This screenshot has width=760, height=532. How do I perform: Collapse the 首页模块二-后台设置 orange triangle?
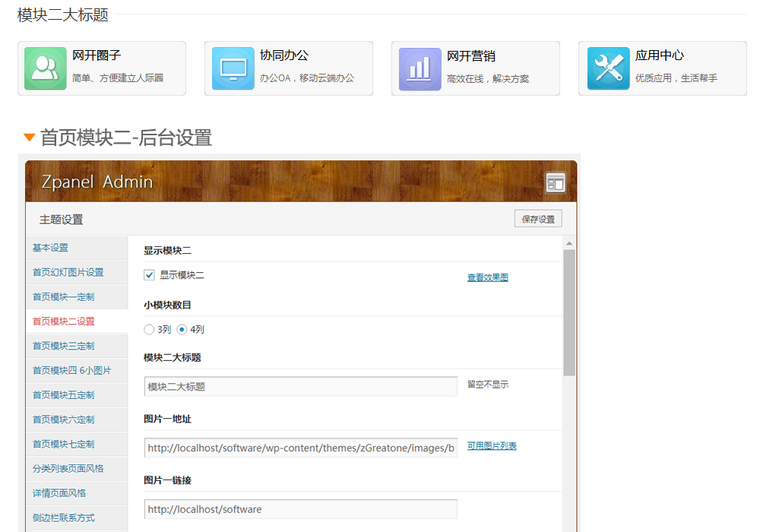point(29,138)
